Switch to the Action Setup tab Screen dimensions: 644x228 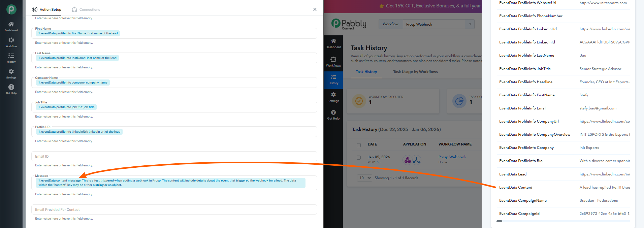[x=47, y=9]
